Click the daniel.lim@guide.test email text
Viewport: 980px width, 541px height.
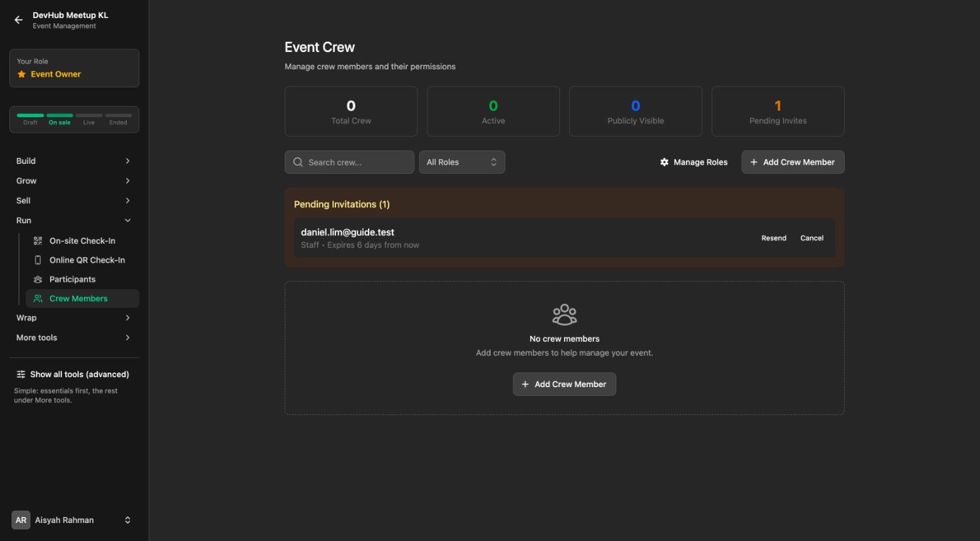pos(347,233)
